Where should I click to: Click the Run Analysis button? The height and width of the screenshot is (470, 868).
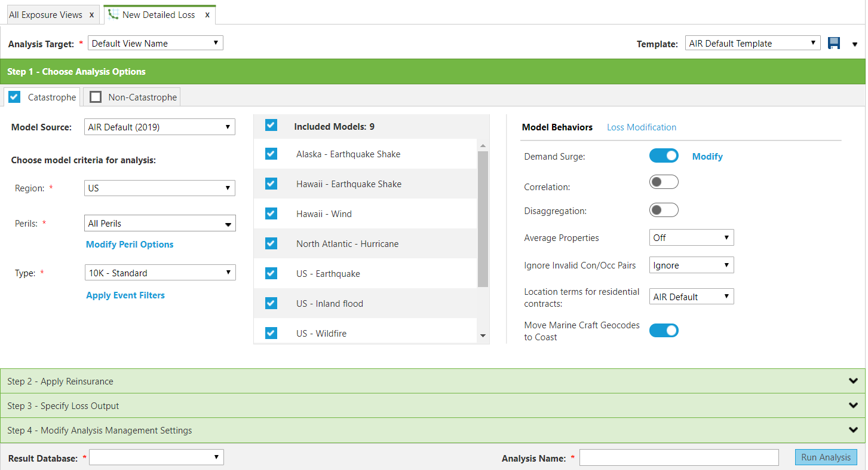pyautogui.click(x=826, y=457)
